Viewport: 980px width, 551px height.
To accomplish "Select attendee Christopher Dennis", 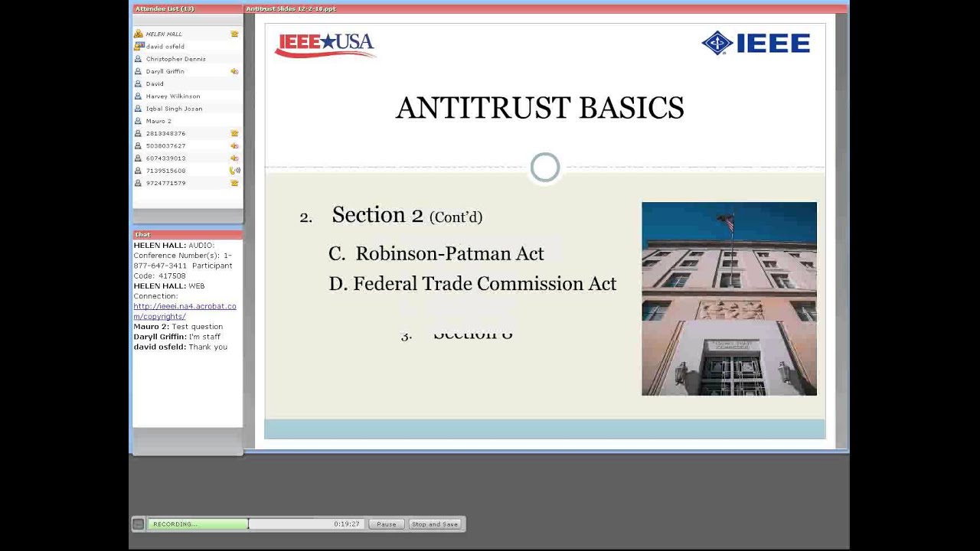I will coord(188,59).
